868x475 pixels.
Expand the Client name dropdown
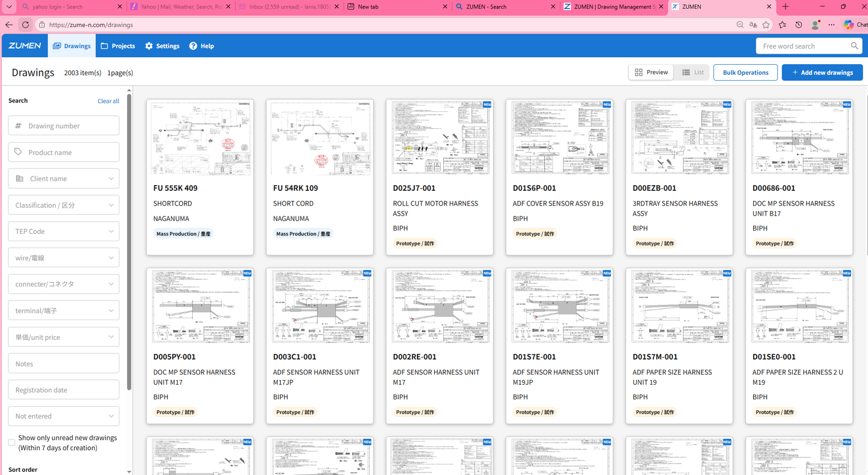click(x=64, y=179)
